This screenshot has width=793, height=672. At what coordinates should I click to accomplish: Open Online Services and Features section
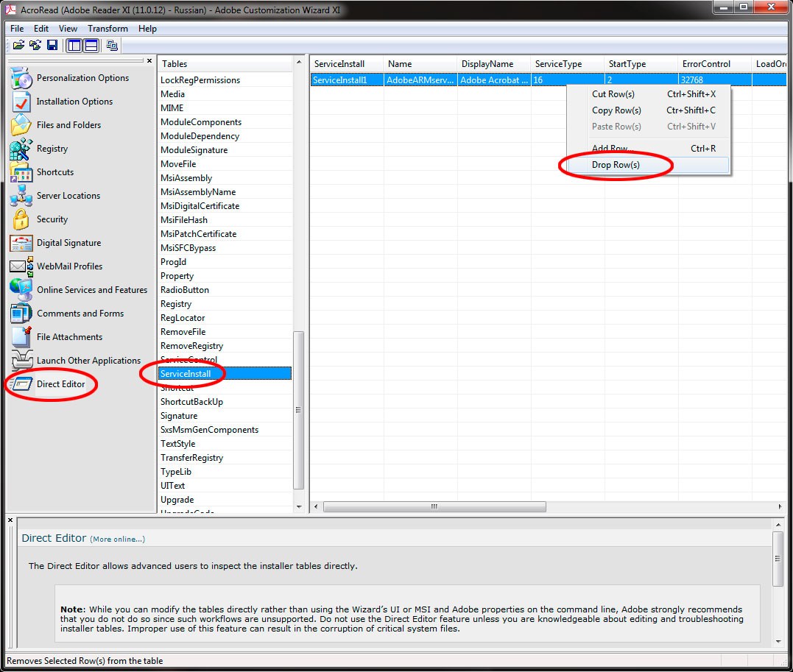(x=92, y=290)
